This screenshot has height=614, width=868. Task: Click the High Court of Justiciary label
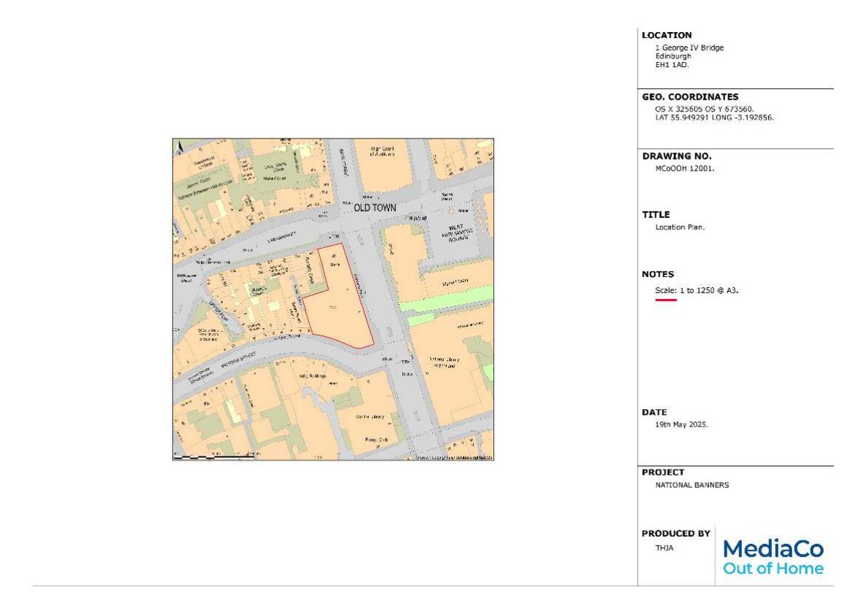tap(383, 151)
